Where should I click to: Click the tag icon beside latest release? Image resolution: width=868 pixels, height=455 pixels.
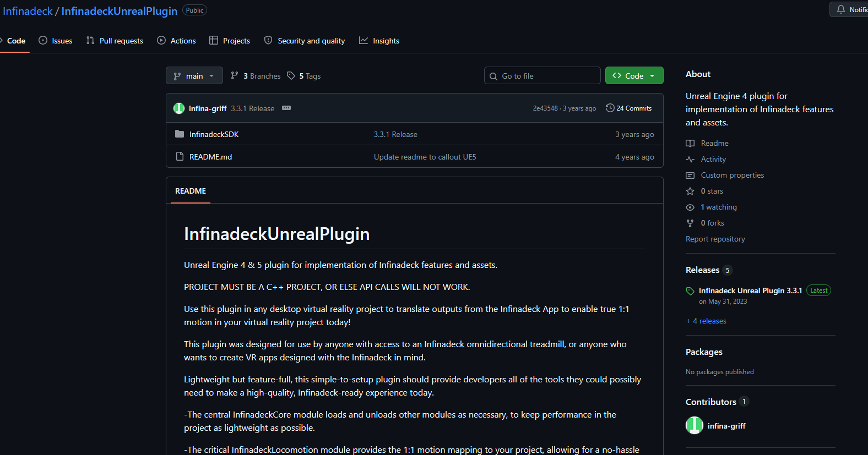tap(690, 291)
